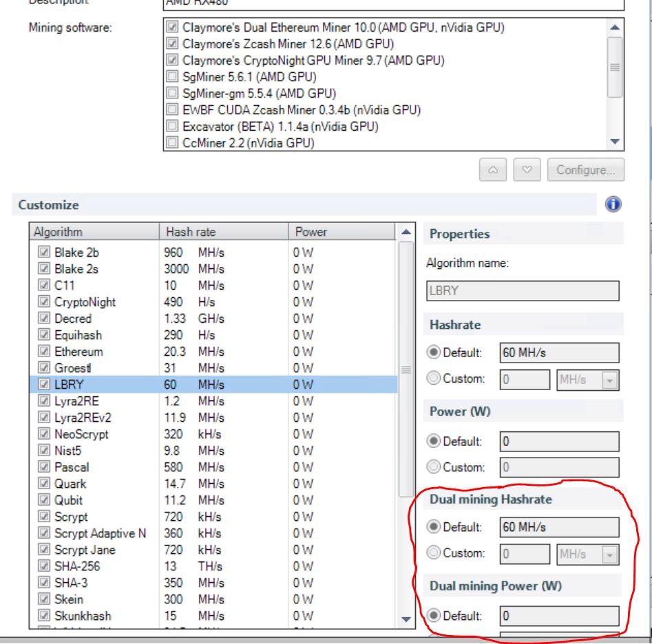The image size is (652, 644).
Task: Select the CryptoNight row in algorithm list
Action: coord(213,301)
